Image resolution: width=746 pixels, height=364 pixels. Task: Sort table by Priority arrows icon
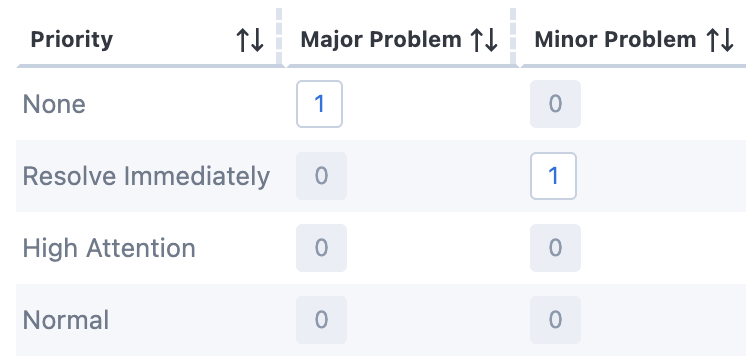pyautogui.click(x=250, y=40)
